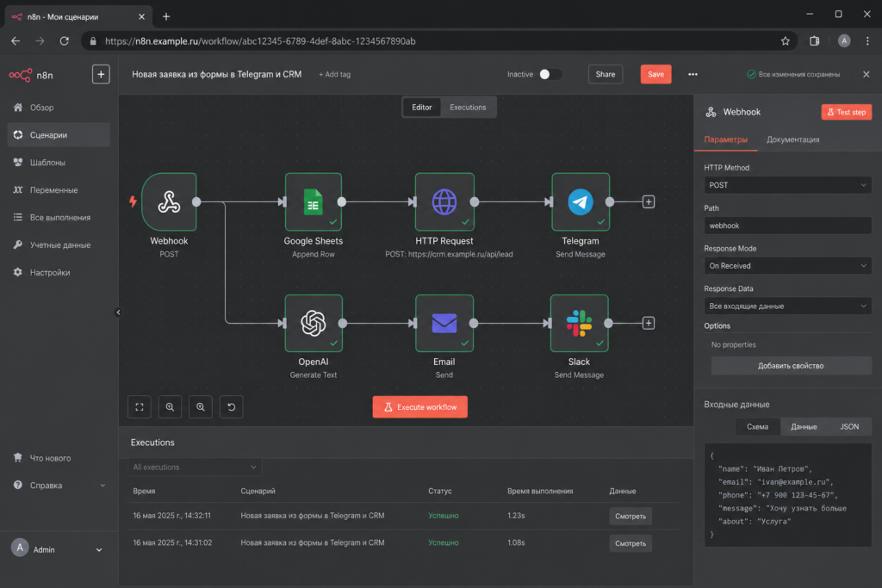Close the node panel with X
This screenshot has height=588, width=882.
pyautogui.click(x=866, y=74)
